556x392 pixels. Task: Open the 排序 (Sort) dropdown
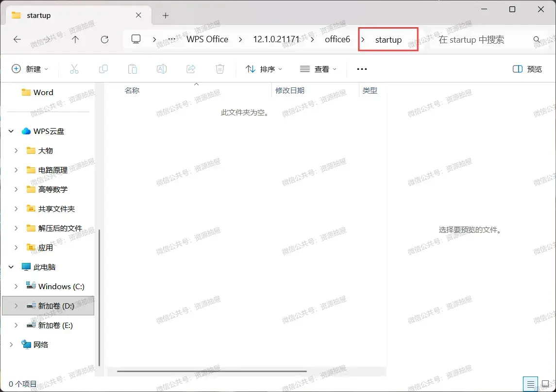point(264,69)
